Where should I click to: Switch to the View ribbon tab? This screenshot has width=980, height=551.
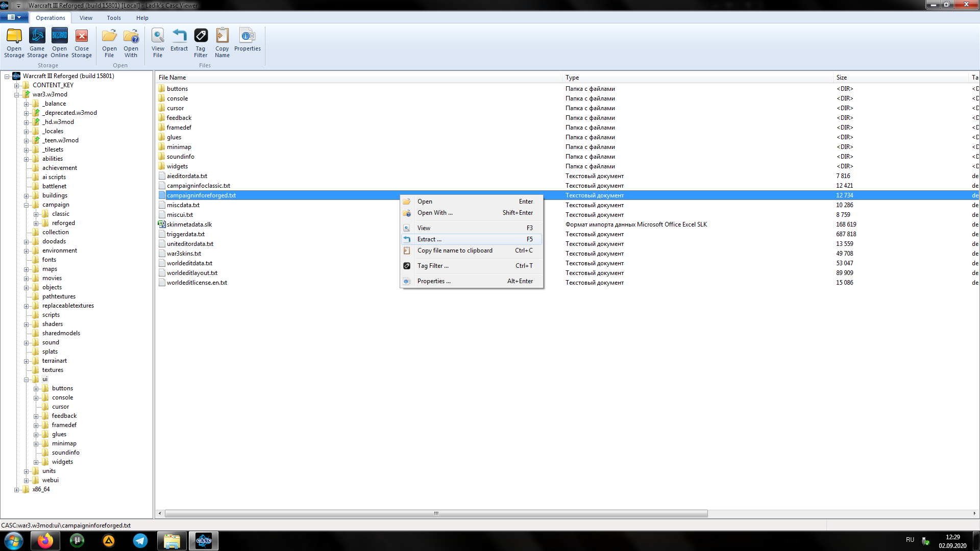(86, 18)
